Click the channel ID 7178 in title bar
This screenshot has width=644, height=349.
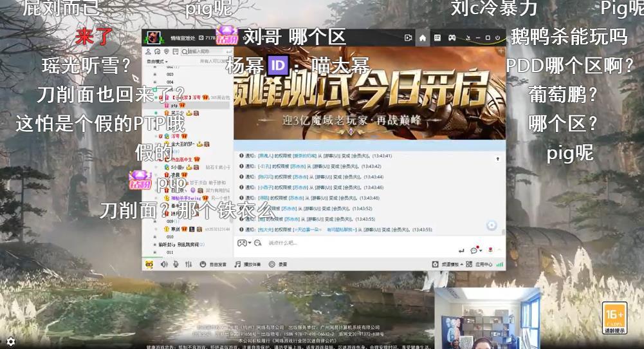tap(208, 38)
